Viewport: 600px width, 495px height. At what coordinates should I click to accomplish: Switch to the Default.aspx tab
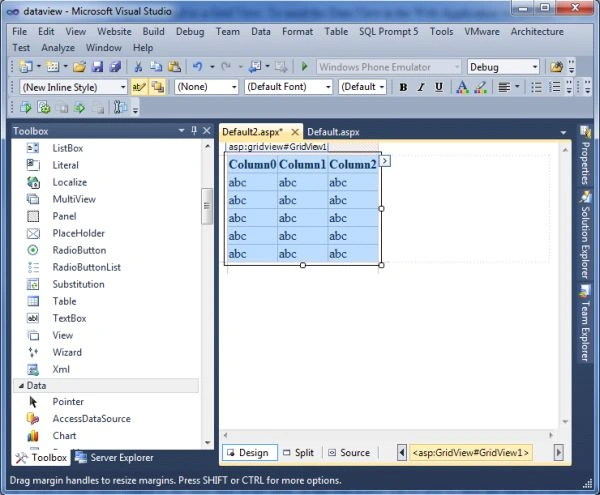pyautogui.click(x=333, y=132)
